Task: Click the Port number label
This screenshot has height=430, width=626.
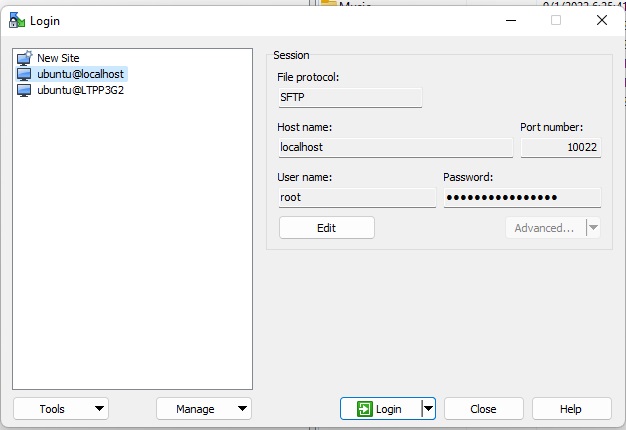Action: tap(551, 127)
